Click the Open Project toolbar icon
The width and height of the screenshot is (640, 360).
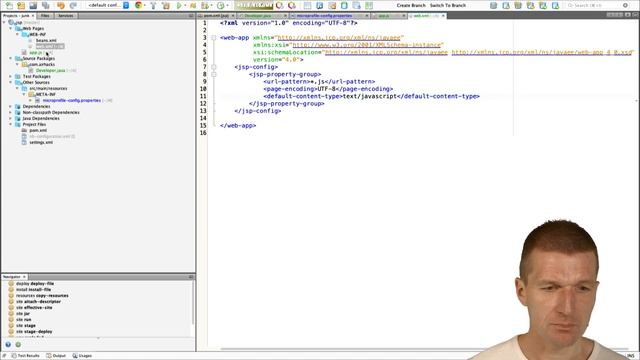coord(33,5)
